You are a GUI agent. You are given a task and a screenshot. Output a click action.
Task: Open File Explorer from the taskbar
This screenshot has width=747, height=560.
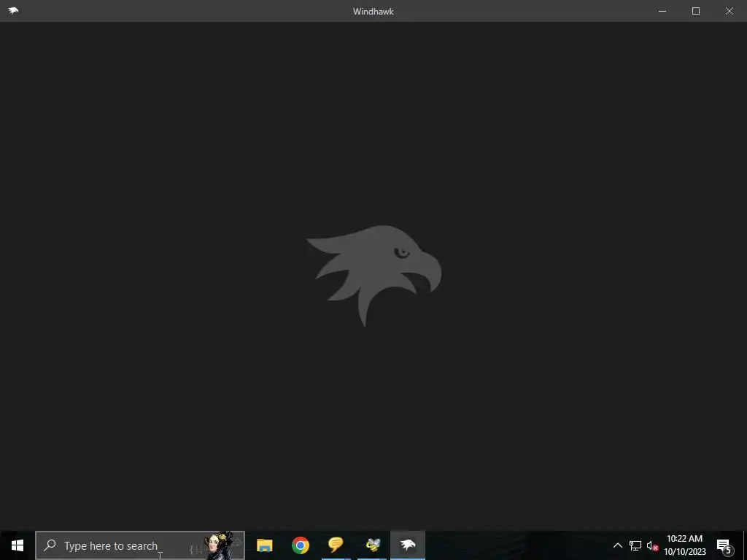tap(264, 545)
